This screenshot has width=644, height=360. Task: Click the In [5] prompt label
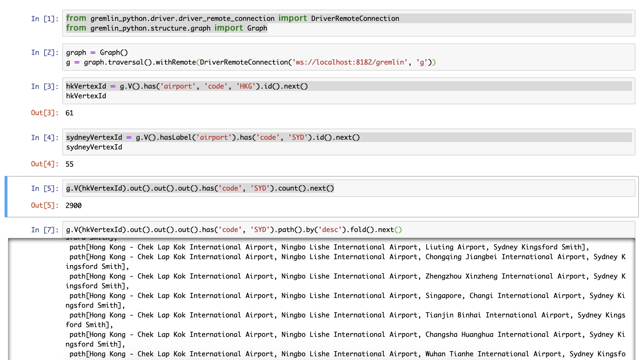pyautogui.click(x=45, y=189)
